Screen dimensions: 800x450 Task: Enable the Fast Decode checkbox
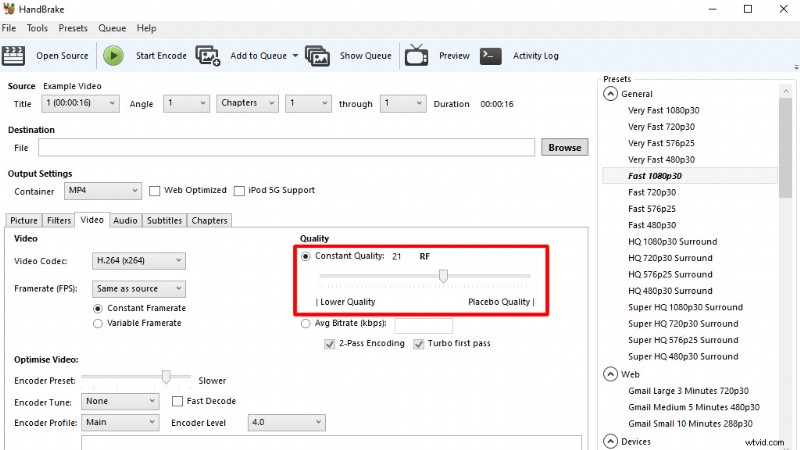pos(177,402)
